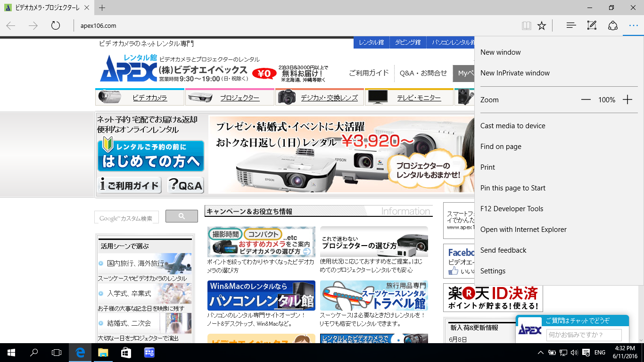Choose New window menu entry
Image resolution: width=644 pixels, height=362 pixels.
(559, 52)
